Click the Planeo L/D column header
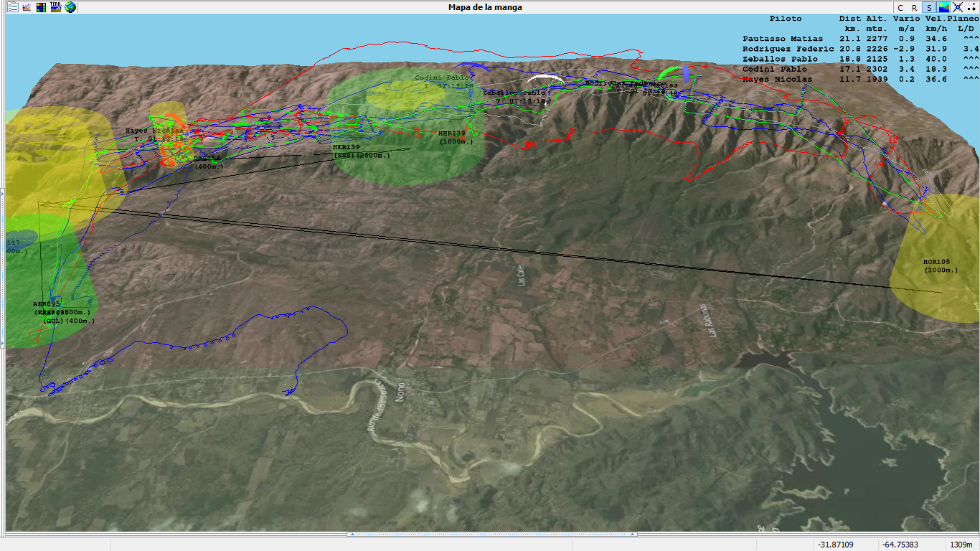Viewport: 980px width, 551px height. point(962,23)
